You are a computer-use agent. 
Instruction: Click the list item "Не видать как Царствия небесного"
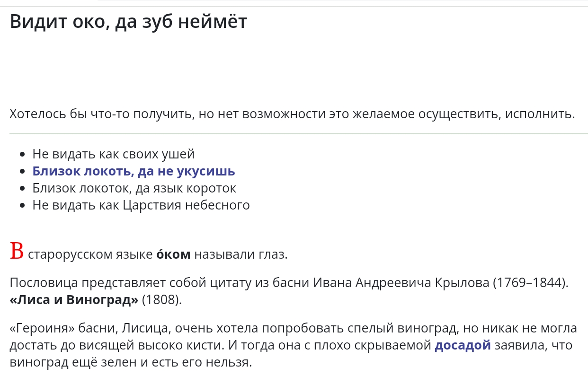point(141,205)
